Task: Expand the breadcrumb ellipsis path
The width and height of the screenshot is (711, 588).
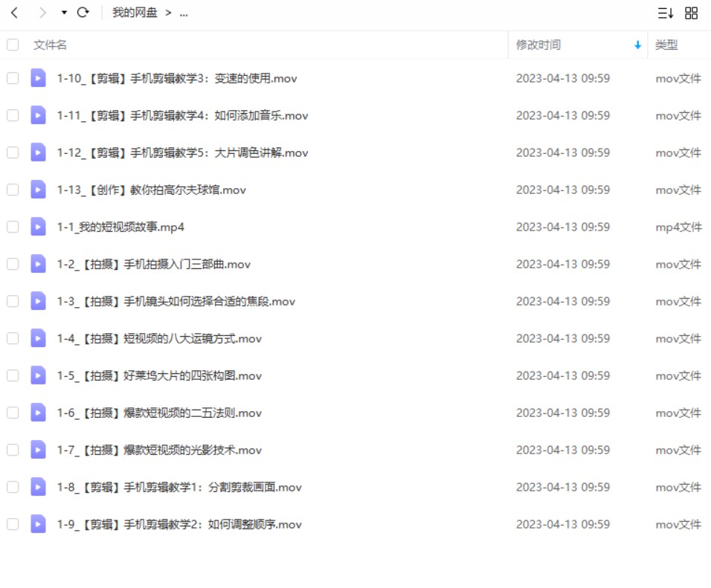Action: coord(184,13)
